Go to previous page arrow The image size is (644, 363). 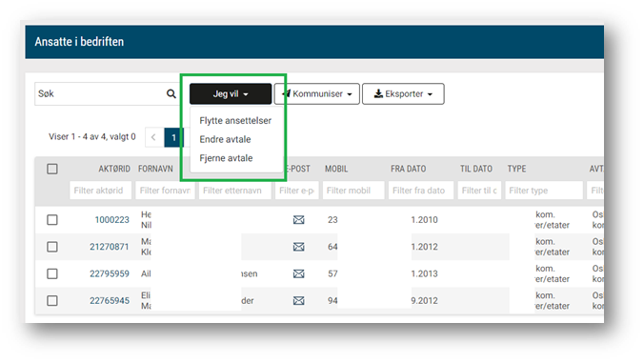(x=153, y=137)
